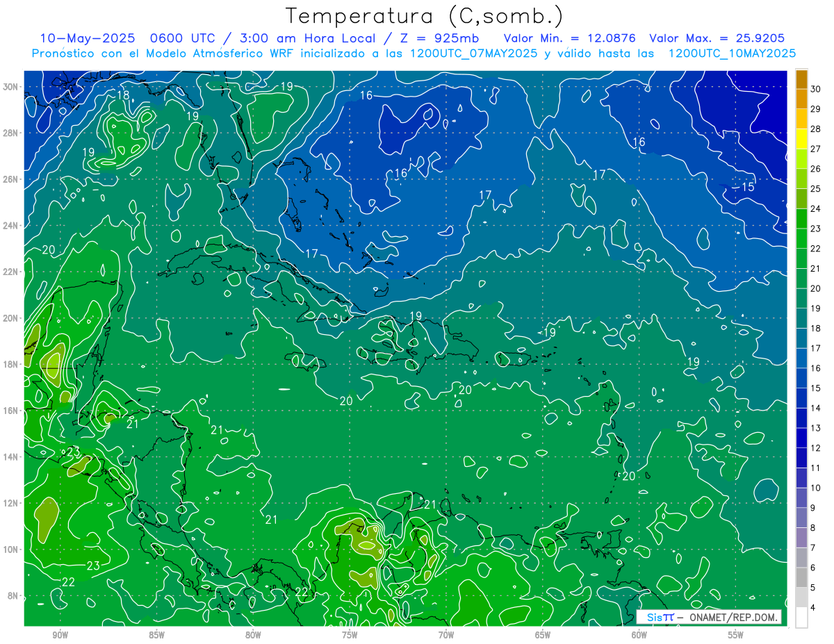Pick the white swatch below color scale 4
This screenshot has width=834, height=644.
[801, 618]
